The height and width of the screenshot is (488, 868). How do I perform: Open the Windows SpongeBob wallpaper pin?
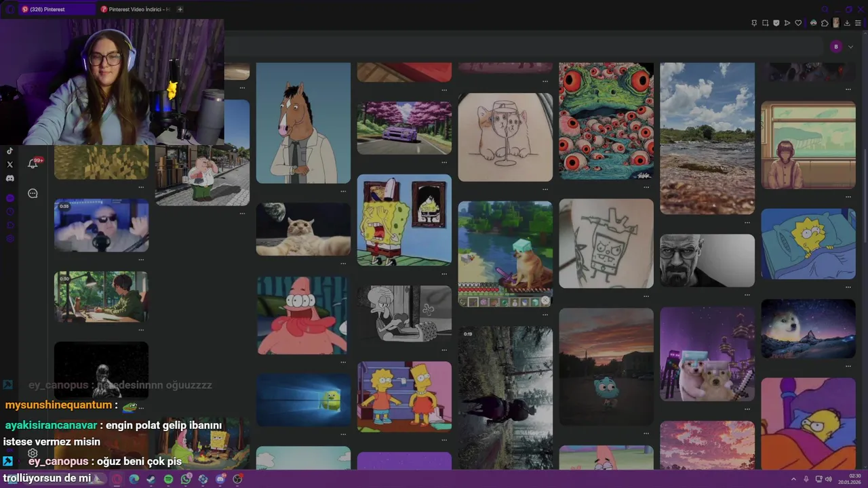coord(303,400)
